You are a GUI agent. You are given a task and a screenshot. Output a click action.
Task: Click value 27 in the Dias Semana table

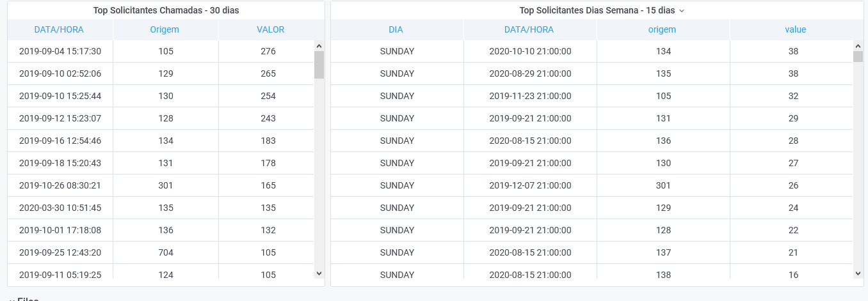(x=793, y=163)
